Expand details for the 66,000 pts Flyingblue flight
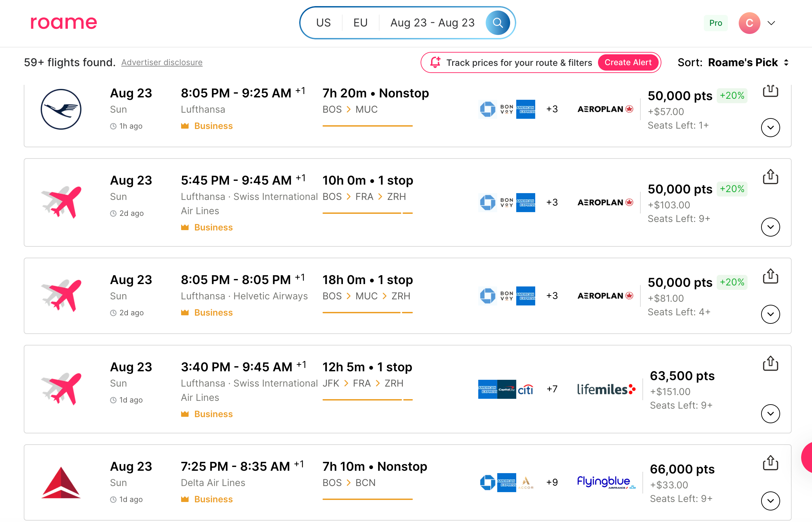Screen dimensions: 812x522 [770, 501]
